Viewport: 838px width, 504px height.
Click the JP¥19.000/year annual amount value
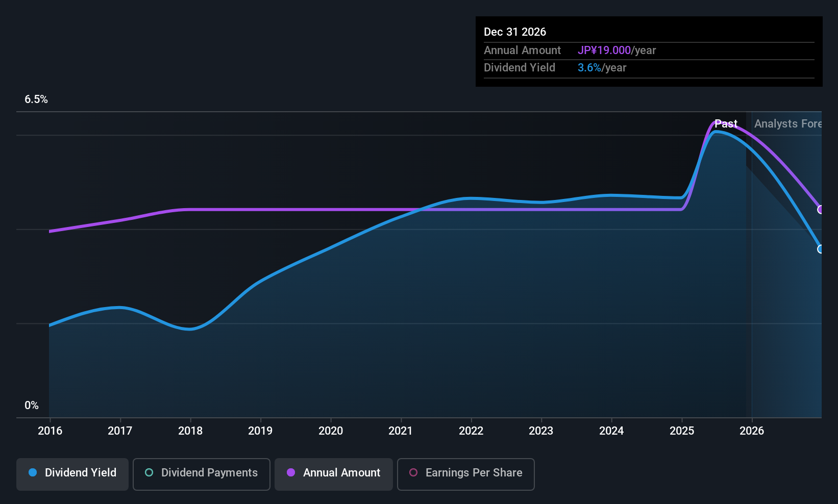point(617,50)
